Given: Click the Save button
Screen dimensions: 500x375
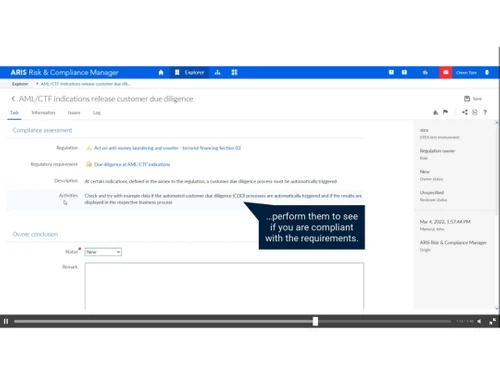Looking at the screenshot, I should [x=473, y=99].
